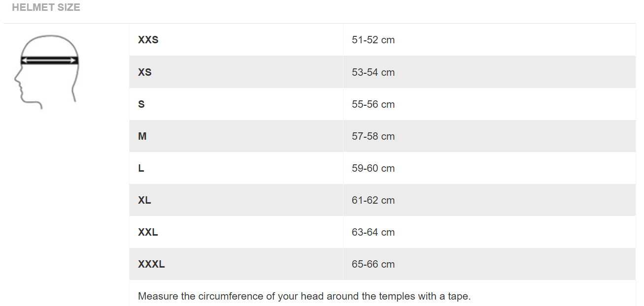The width and height of the screenshot is (644, 306).
Task: Click the 53-54 cm measurement
Action: 373,72
